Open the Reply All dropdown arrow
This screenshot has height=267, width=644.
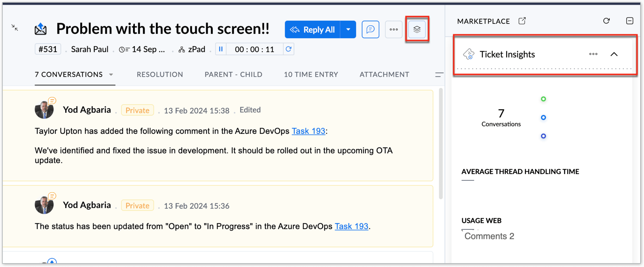coord(348,29)
